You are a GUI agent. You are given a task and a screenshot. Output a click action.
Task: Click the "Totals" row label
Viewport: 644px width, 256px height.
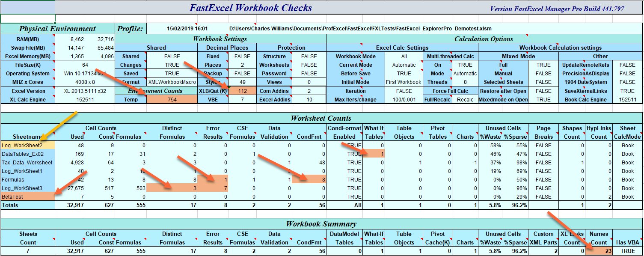pos(28,205)
